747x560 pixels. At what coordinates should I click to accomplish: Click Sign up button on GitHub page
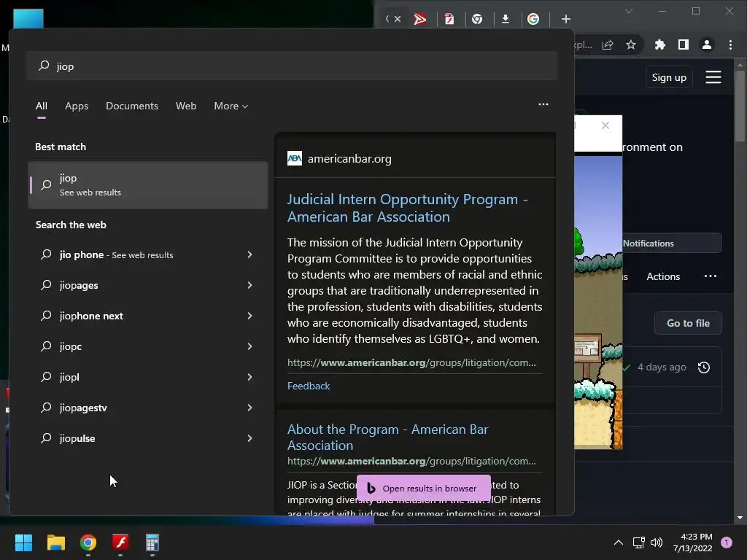669,77
